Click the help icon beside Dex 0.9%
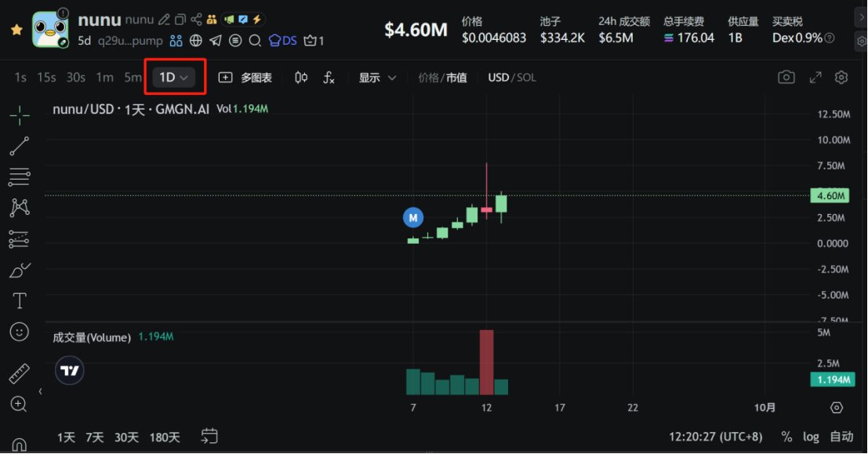 (830, 38)
